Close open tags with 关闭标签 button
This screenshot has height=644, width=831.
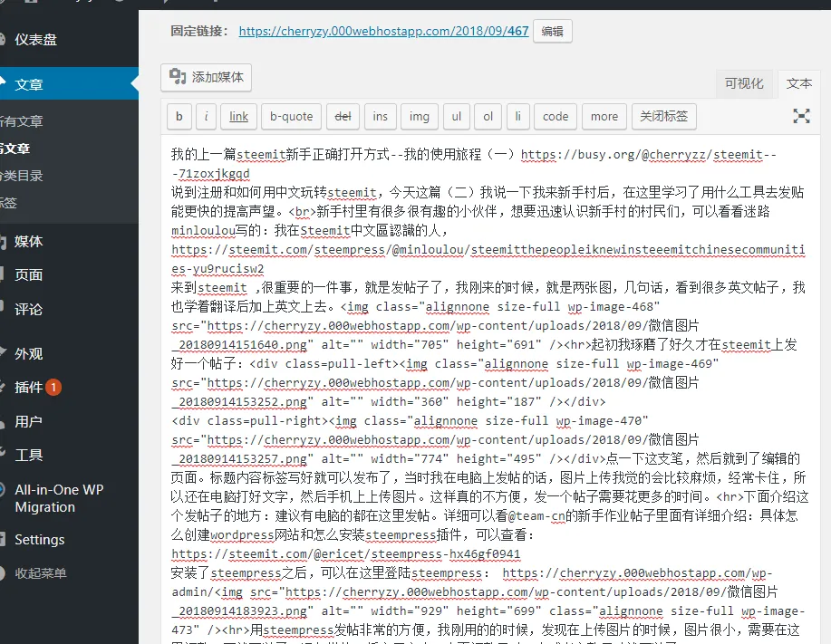tap(664, 117)
